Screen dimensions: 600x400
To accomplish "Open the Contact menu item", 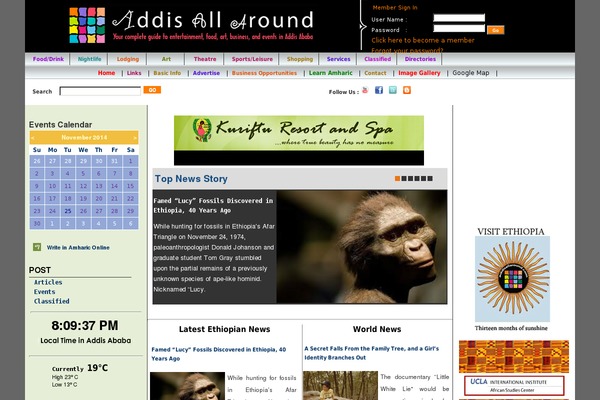I will coord(375,73).
